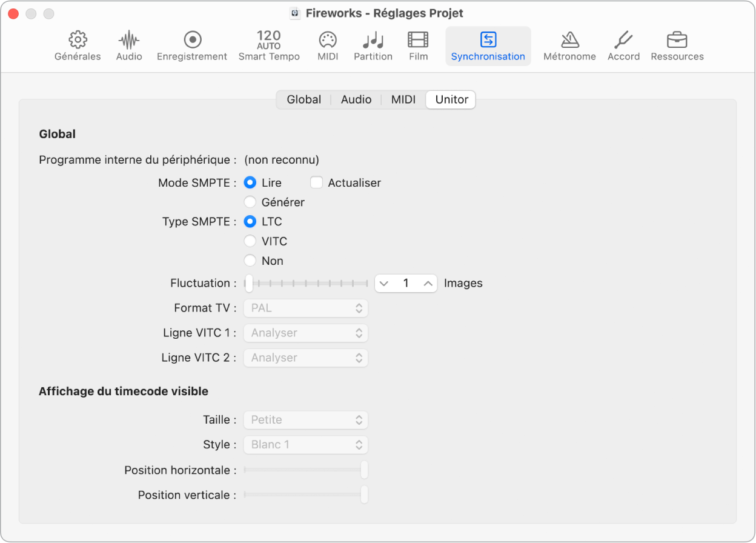Select the Lire SMPTE mode radio button

point(250,182)
